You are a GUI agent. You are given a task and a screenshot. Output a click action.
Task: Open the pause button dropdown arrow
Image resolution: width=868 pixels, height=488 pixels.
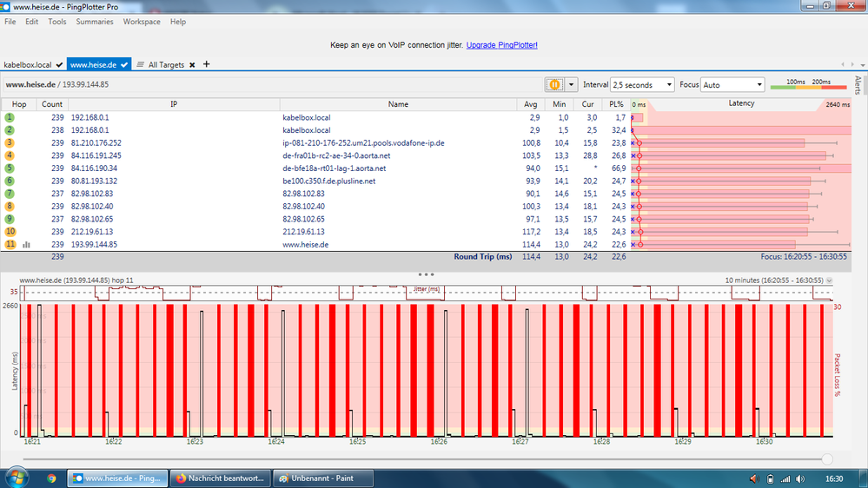571,84
